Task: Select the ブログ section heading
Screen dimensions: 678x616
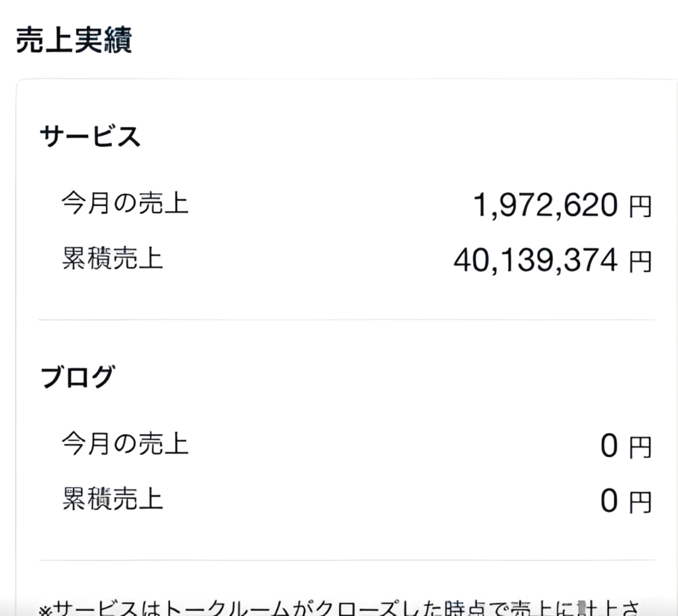Action: coord(77,376)
